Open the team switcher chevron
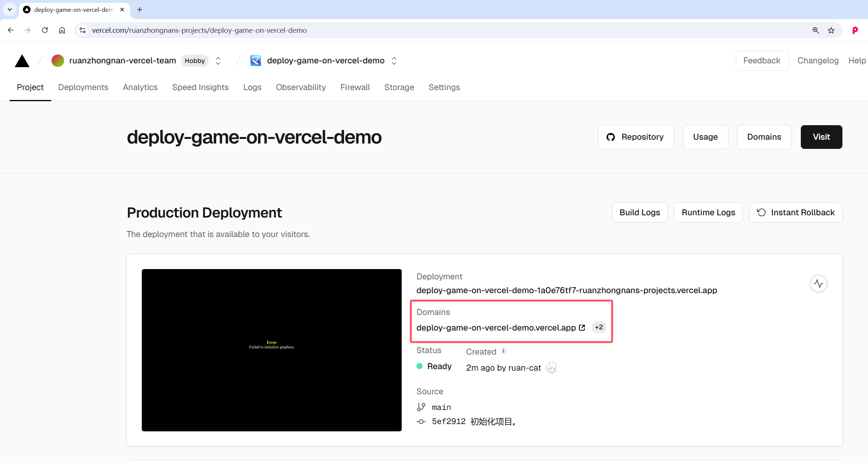Image resolution: width=868 pixels, height=463 pixels. 218,61
